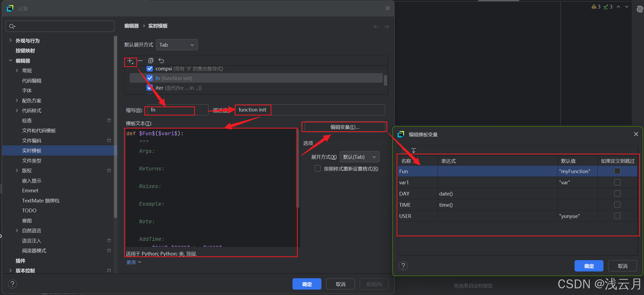
Task: Click the next highlighted error down arrow
Action: (x=627, y=7)
